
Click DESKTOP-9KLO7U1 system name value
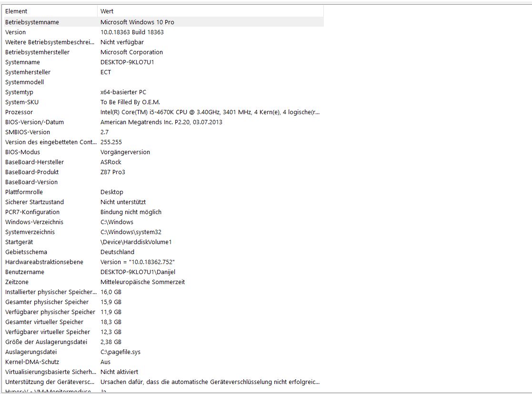[127, 62]
